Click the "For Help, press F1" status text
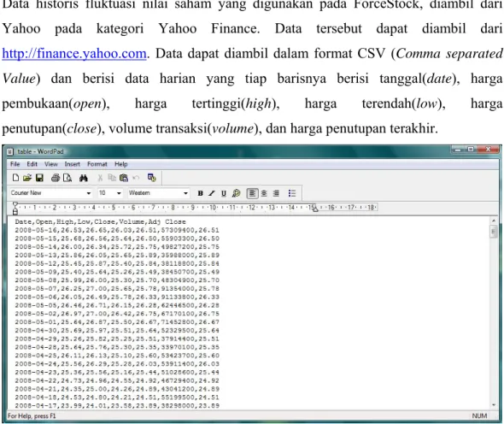 click(x=32, y=416)
